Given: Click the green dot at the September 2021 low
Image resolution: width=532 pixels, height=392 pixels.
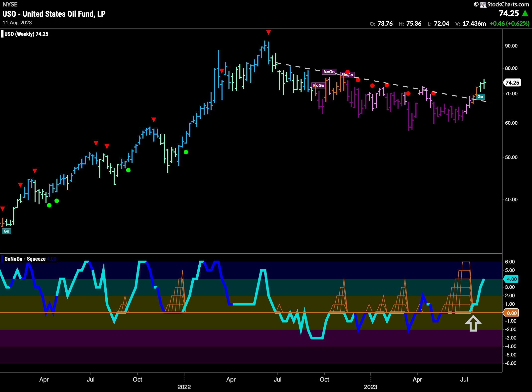Looking at the screenshot, I should 128,170.
